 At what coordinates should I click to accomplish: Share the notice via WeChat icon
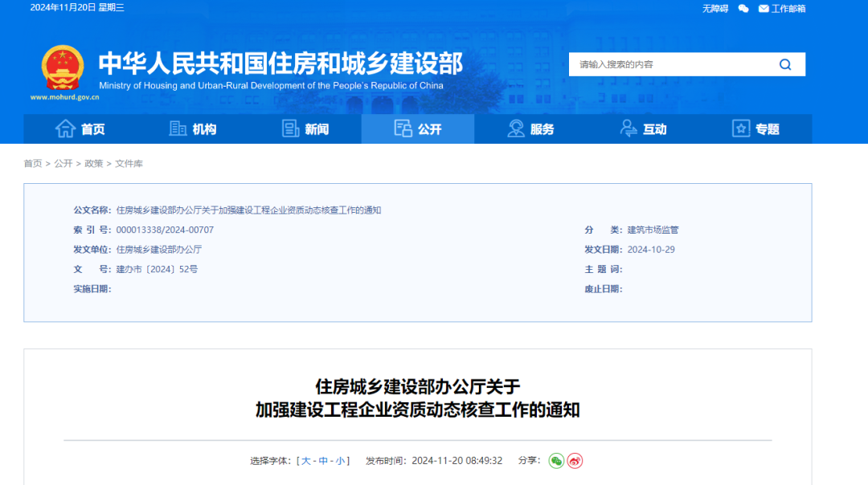coord(555,461)
